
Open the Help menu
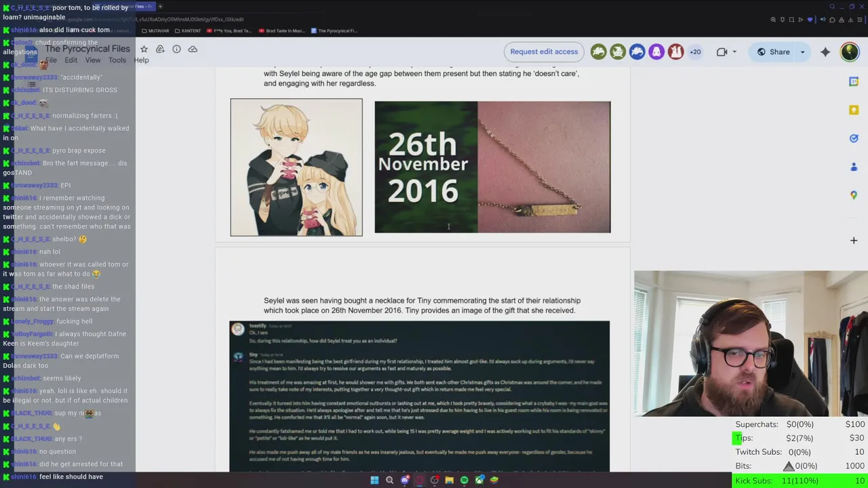click(141, 60)
